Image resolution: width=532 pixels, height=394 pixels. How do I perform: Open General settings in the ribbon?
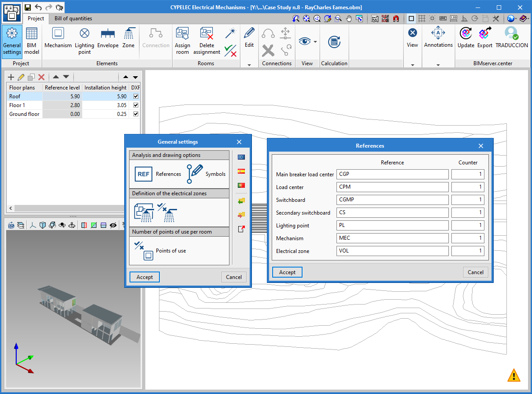[12, 41]
